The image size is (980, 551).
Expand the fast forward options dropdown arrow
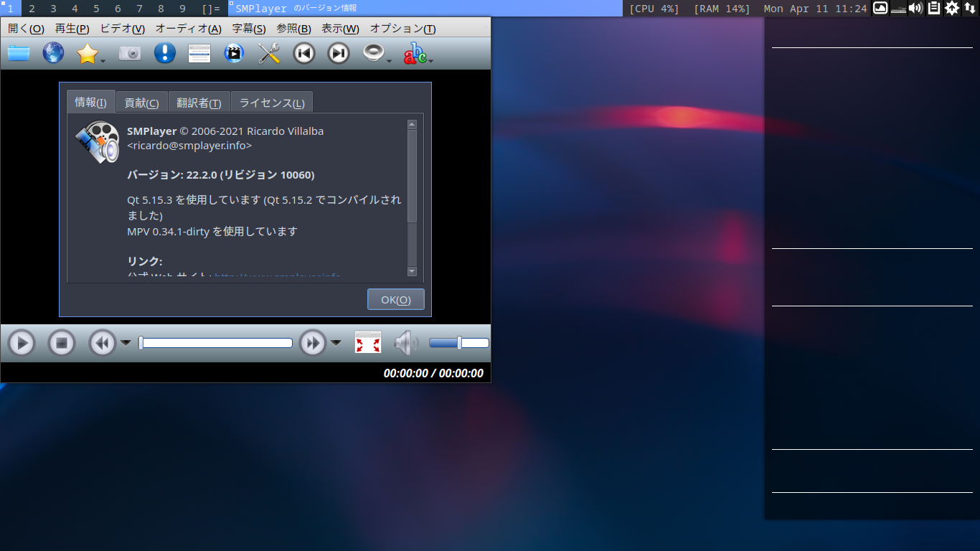click(336, 343)
